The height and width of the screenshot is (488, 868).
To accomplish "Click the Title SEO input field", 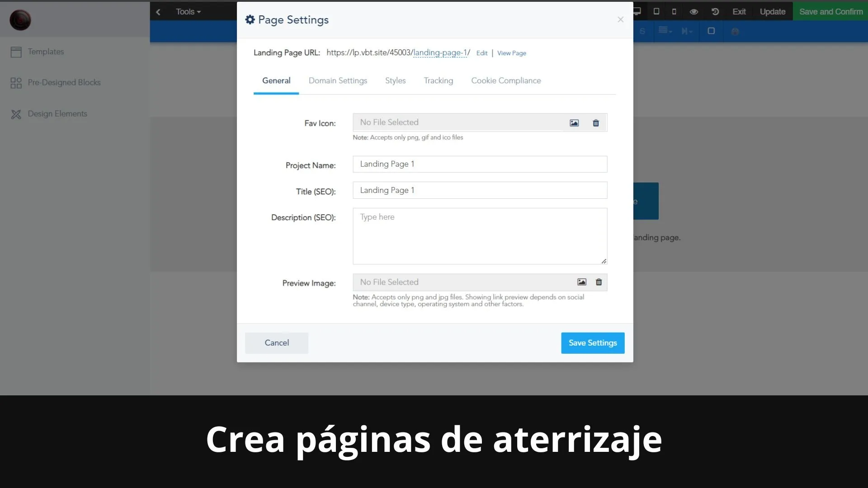I will click(x=479, y=190).
